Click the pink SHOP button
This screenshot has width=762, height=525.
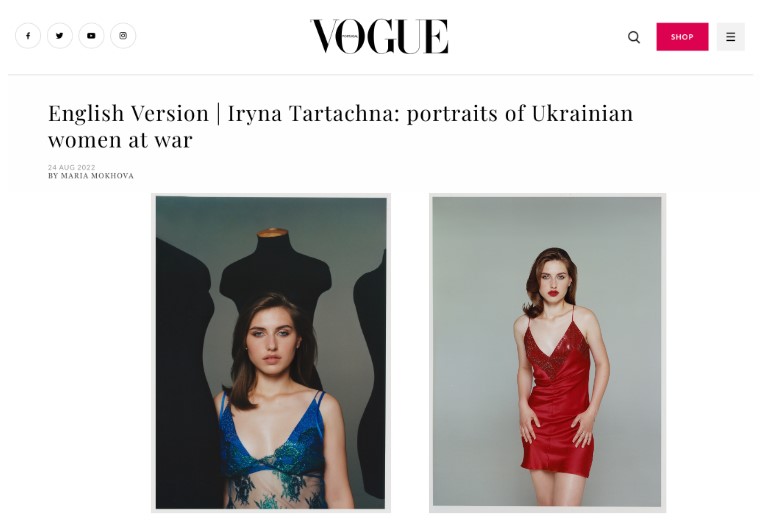coord(682,37)
